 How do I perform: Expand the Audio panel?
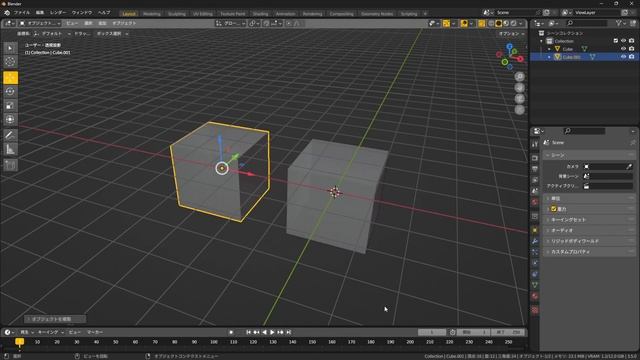click(x=590, y=230)
